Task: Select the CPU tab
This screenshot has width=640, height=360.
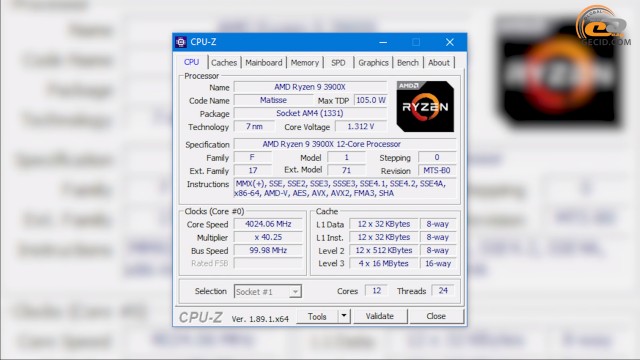Action: point(191,62)
